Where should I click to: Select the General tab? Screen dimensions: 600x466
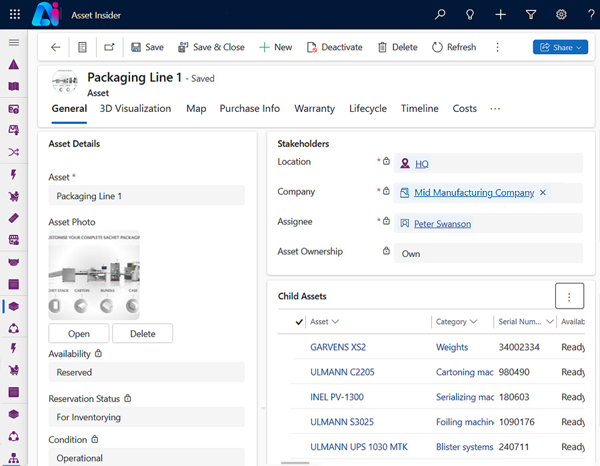pyautogui.click(x=69, y=109)
